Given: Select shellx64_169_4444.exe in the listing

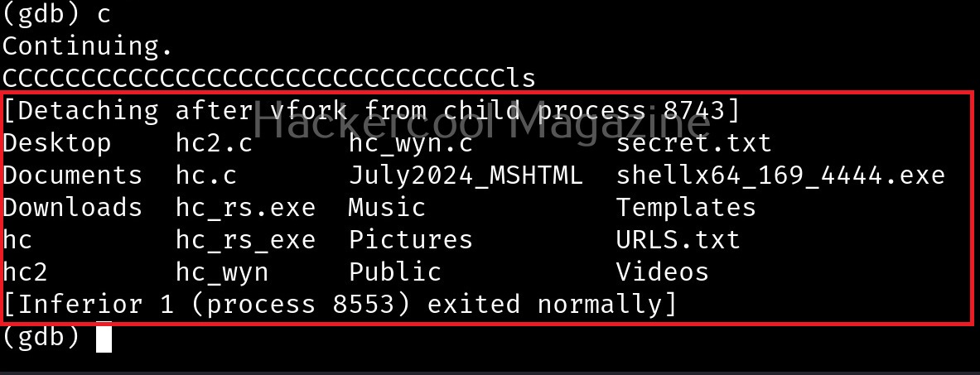Looking at the screenshot, I should tap(780, 175).
